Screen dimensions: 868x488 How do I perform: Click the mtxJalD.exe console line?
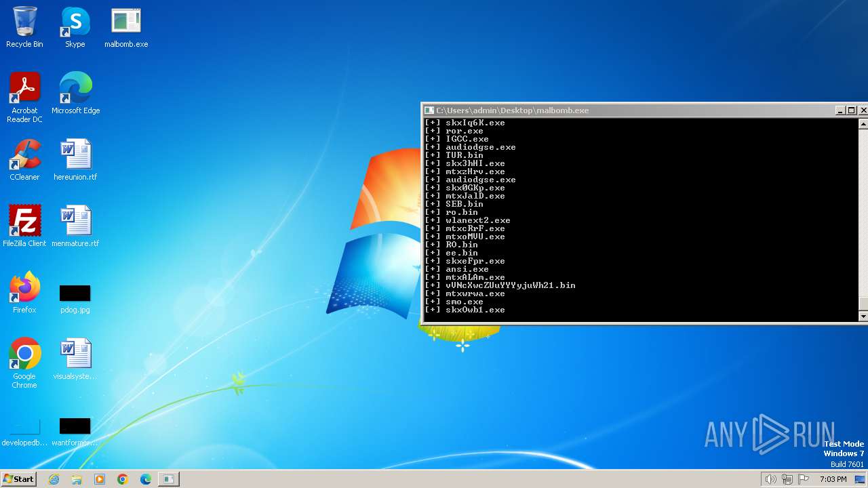coord(465,196)
